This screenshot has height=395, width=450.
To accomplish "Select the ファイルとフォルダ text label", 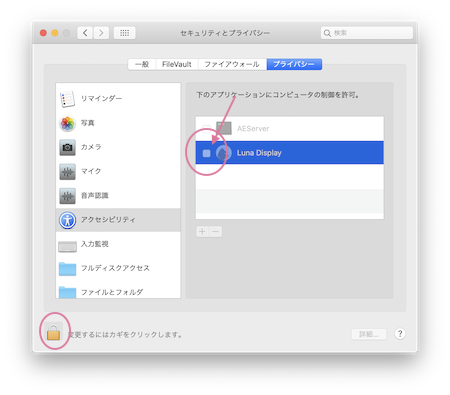I will pyautogui.click(x=112, y=292).
